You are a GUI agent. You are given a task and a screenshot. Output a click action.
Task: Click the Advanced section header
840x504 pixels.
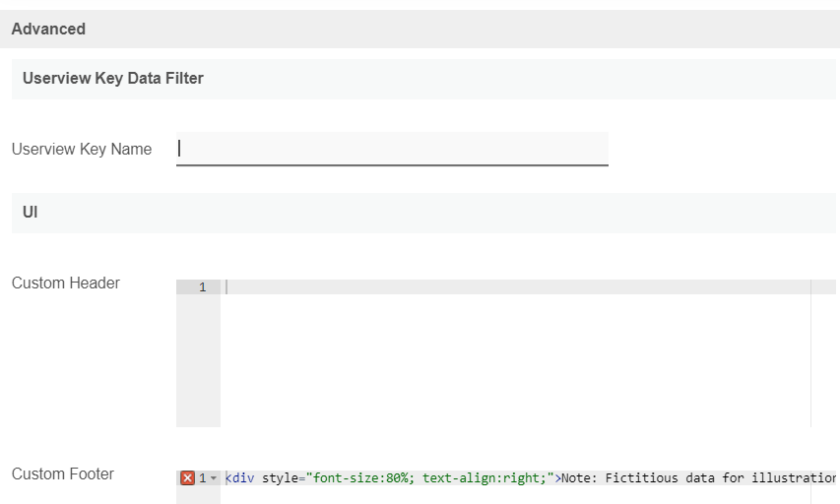coord(48,30)
